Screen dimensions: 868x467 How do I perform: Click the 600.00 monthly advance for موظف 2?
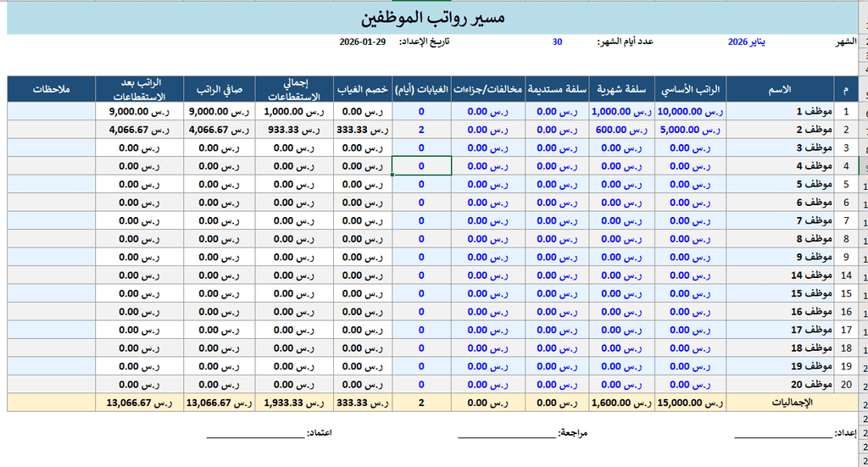[620, 130]
